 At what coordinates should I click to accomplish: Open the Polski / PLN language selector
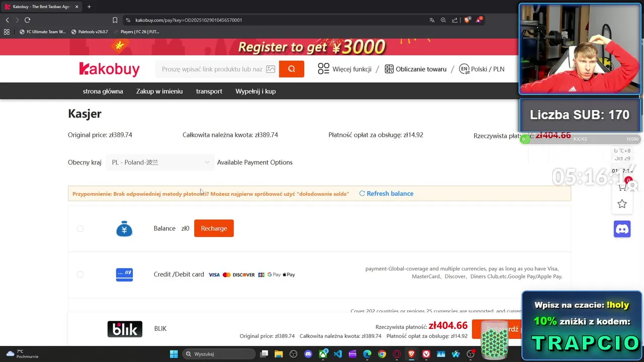coord(481,69)
